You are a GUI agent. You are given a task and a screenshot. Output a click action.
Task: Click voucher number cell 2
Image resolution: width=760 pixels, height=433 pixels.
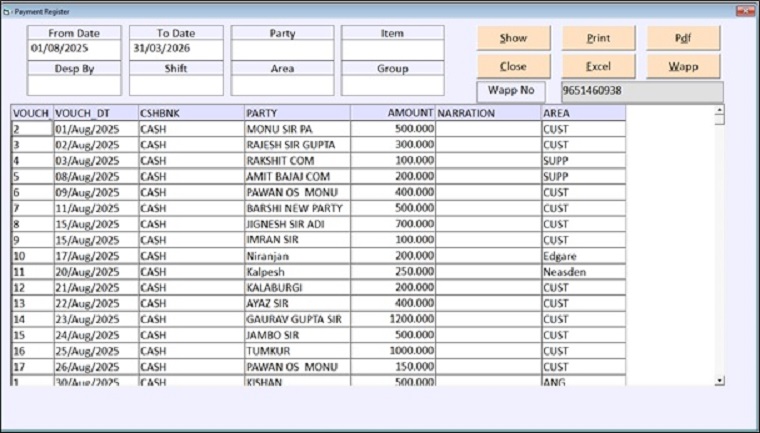coord(32,129)
